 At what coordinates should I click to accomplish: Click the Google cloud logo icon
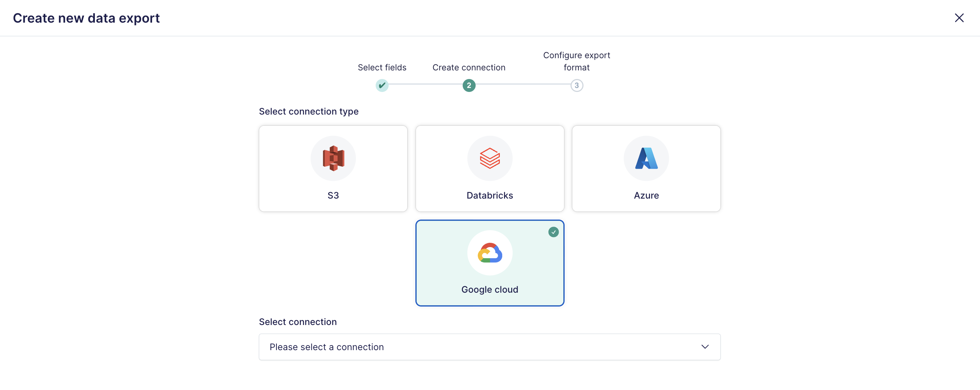point(490,253)
